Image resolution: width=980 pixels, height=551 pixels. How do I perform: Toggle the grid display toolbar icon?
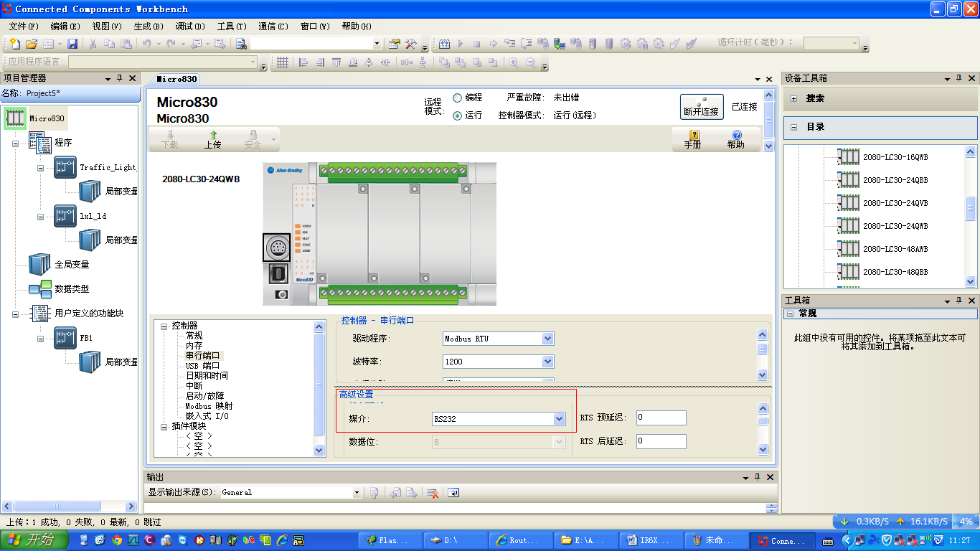point(283,63)
